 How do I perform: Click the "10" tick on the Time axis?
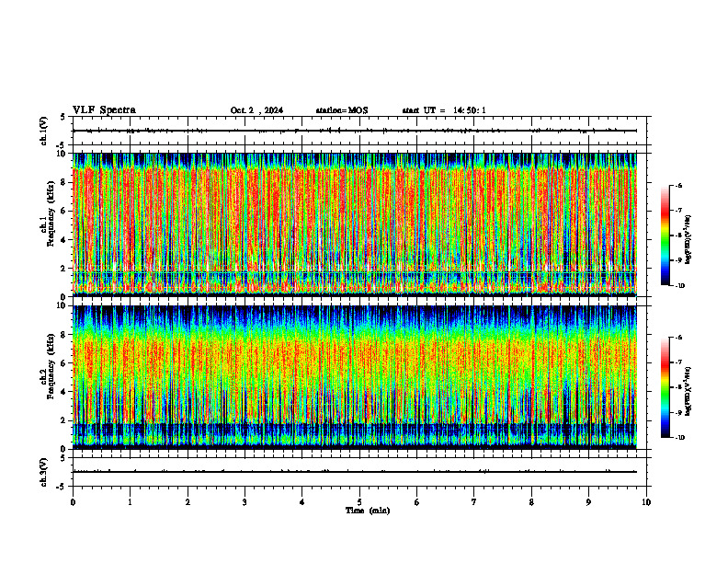pos(646,502)
